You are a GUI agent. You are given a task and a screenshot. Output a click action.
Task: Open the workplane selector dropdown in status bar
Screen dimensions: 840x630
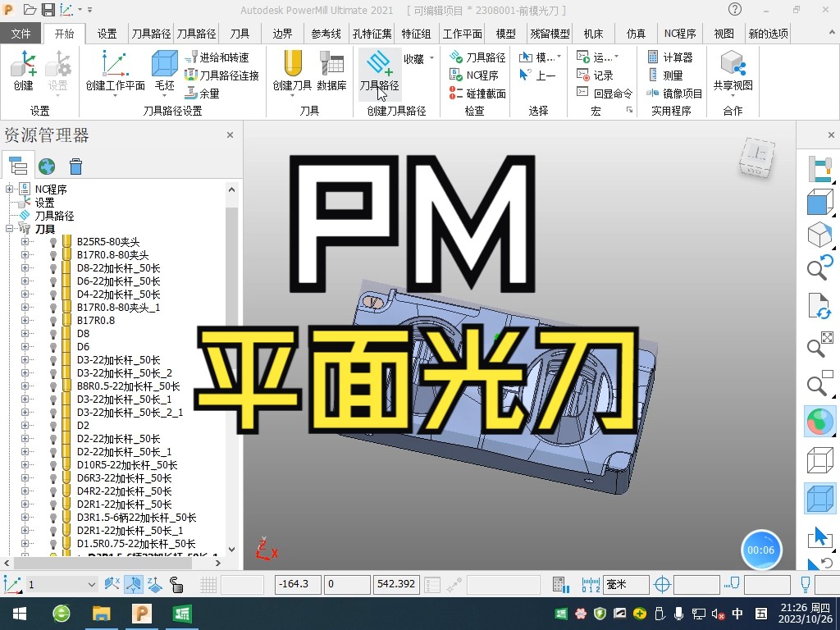tap(91, 584)
